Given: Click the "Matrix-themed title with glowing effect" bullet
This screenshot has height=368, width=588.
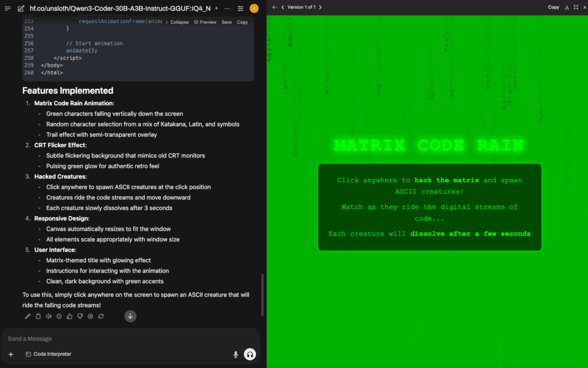Looking at the screenshot, I should coord(99,260).
